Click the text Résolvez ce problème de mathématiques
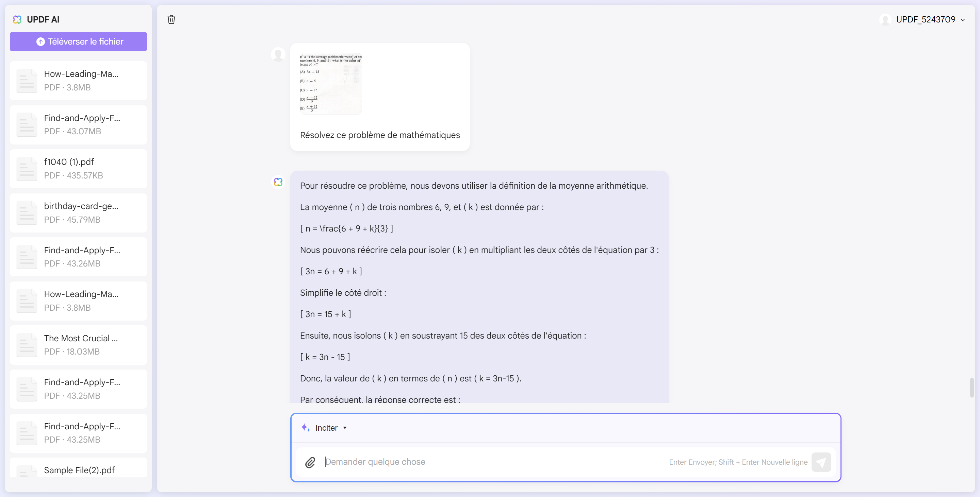The height and width of the screenshot is (497, 980). (380, 135)
